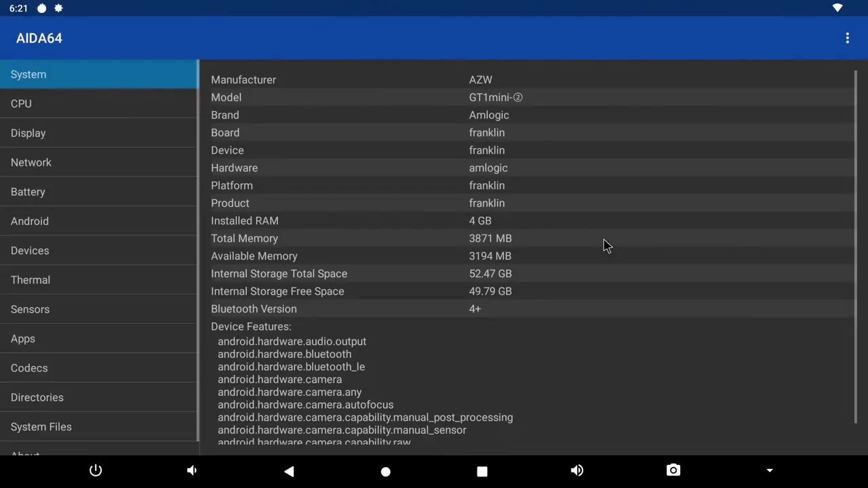The height and width of the screenshot is (488, 868).
Task: Show the Directories category
Action: (98, 397)
